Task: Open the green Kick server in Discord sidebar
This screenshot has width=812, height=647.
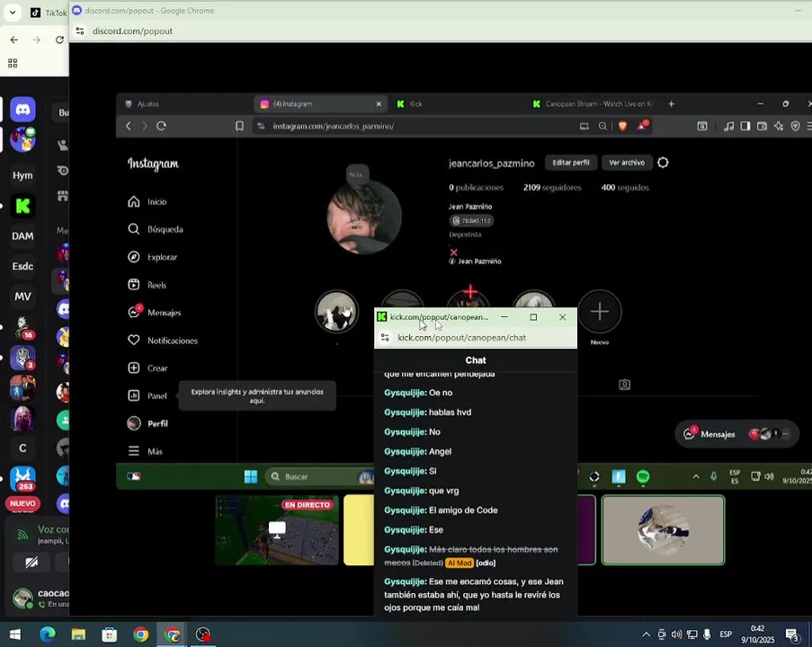Action: click(x=22, y=206)
